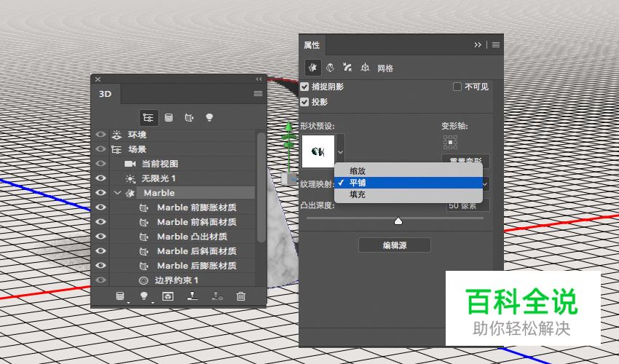The height and width of the screenshot is (364, 619).
Task: Hide Marble 后斜面材质 material
Action: tap(100, 251)
